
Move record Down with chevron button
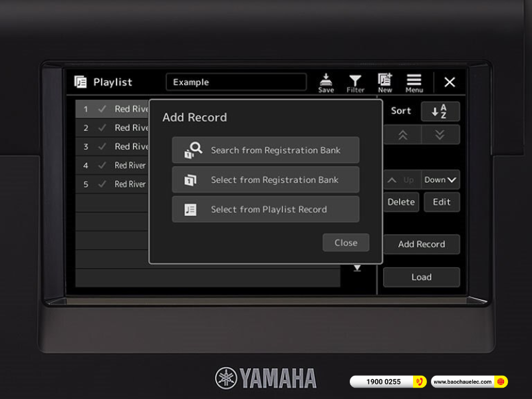pyautogui.click(x=440, y=180)
